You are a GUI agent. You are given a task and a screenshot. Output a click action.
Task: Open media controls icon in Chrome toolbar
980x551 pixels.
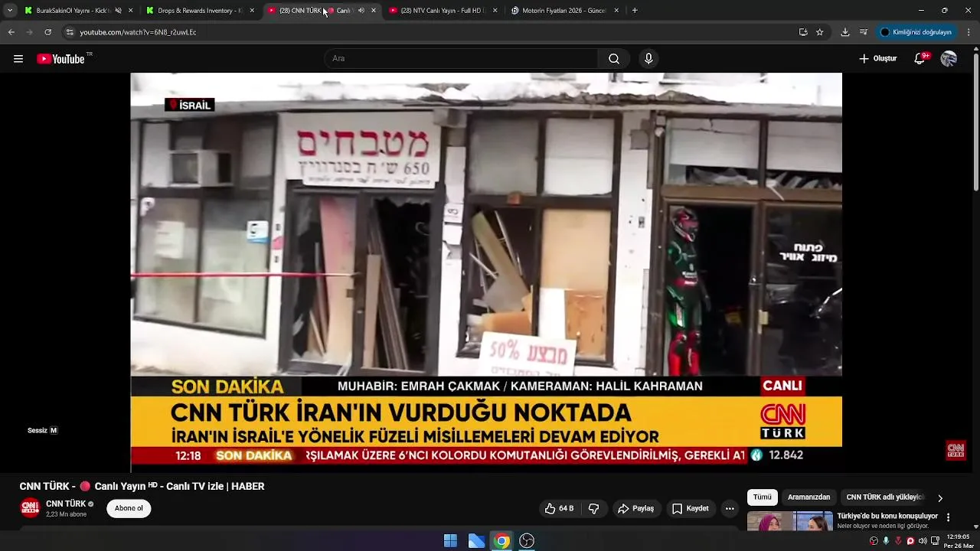point(864,32)
